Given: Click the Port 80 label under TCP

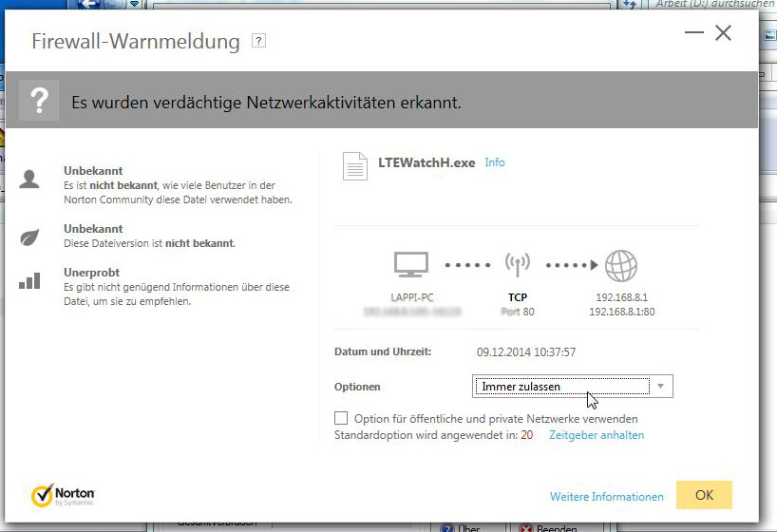Looking at the screenshot, I should click(x=518, y=312).
